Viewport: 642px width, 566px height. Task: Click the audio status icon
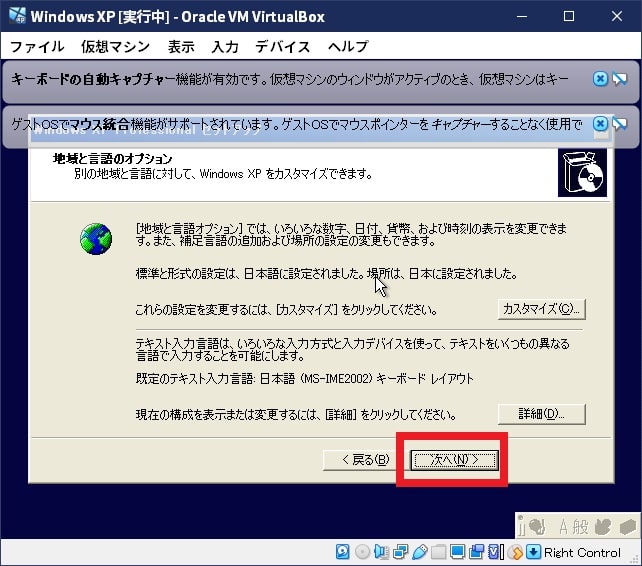(x=381, y=552)
